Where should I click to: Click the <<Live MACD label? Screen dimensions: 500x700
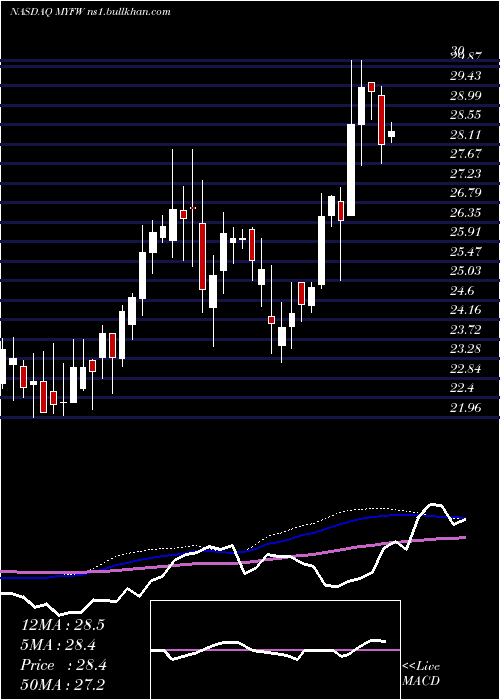421,674
